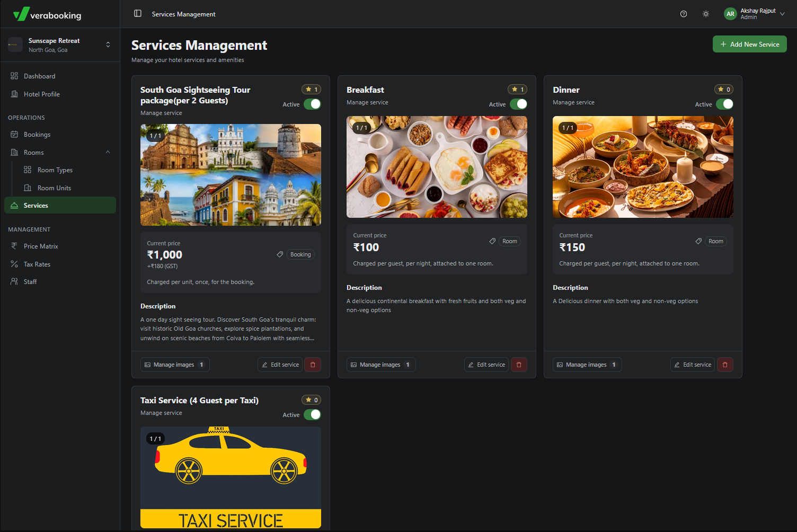
Task: Open Hotel Profile page
Action: [x=60, y=94]
